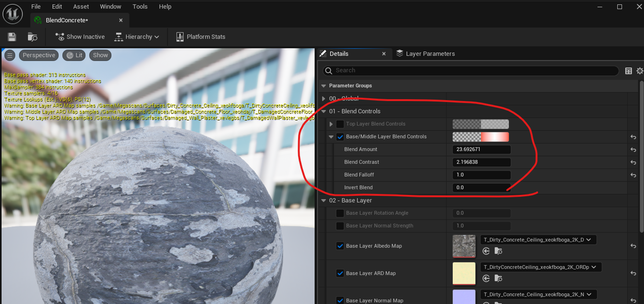Open the property matrix grid view icon
This screenshot has width=644, height=304.
tap(629, 71)
